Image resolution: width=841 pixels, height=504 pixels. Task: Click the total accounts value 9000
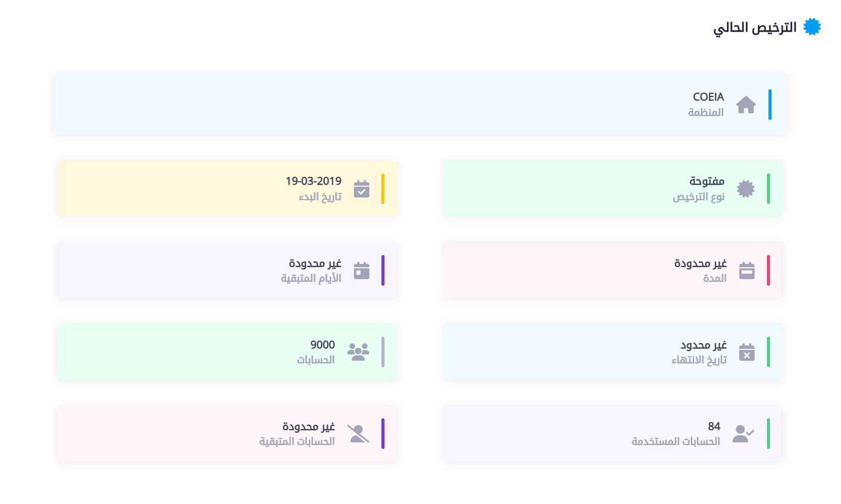point(322,345)
